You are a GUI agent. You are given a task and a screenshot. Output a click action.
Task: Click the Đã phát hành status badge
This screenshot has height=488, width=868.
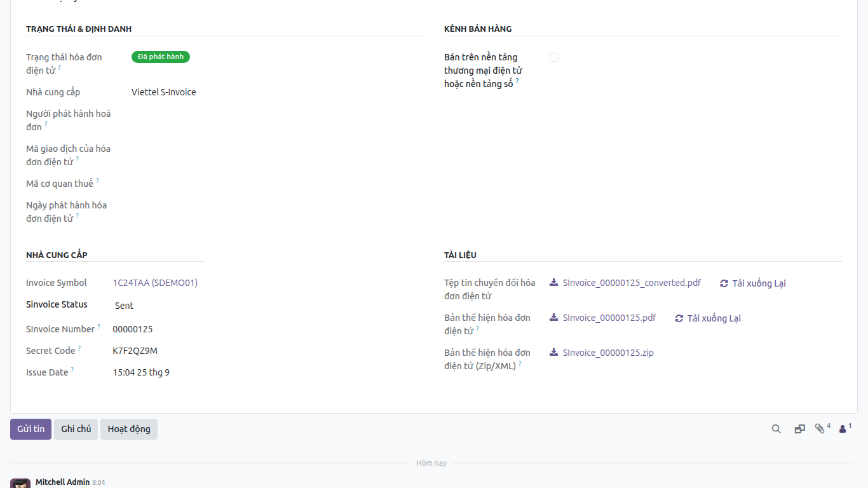click(161, 57)
